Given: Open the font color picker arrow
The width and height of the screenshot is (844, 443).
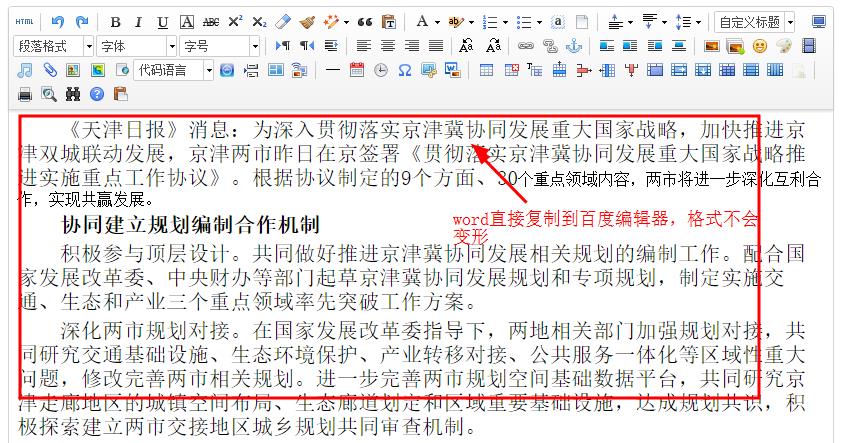Looking at the screenshot, I should click(436, 21).
